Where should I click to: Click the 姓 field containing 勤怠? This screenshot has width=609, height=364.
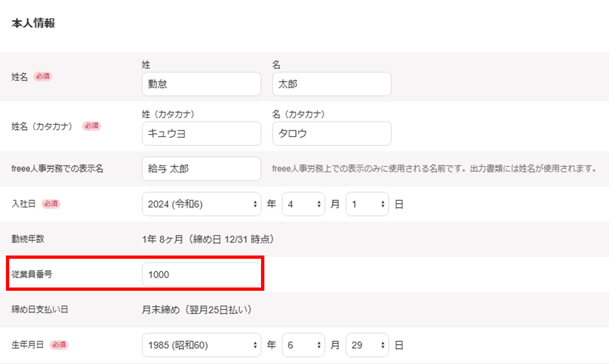tap(201, 84)
